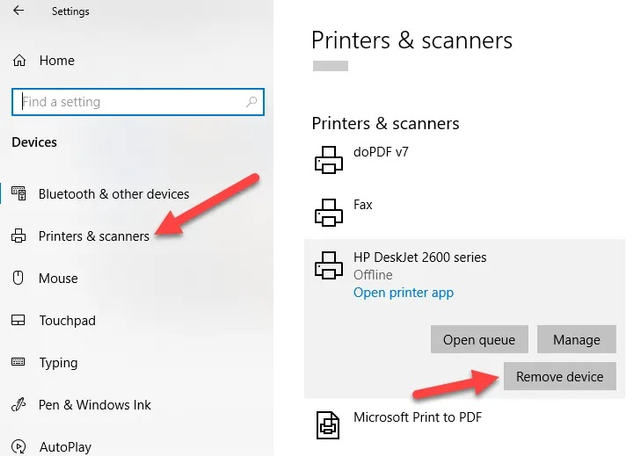Click the Typing keyboard icon
The image size is (640, 456).
[19, 362]
